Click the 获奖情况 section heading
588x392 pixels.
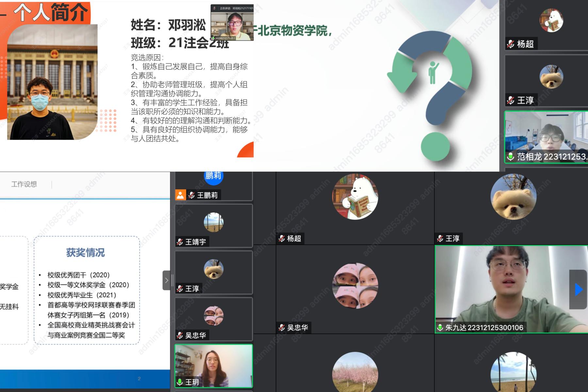(86, 252)
